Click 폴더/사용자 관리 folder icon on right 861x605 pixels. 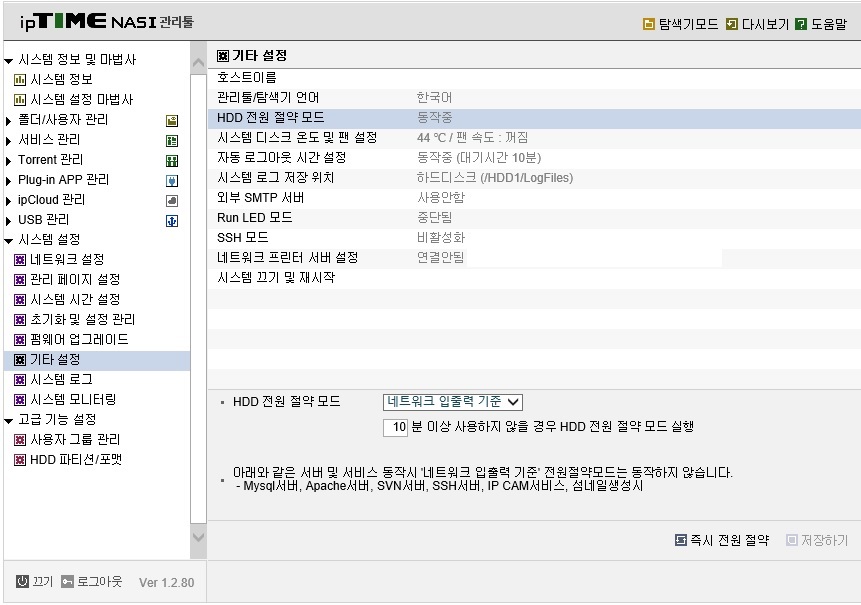172,121
